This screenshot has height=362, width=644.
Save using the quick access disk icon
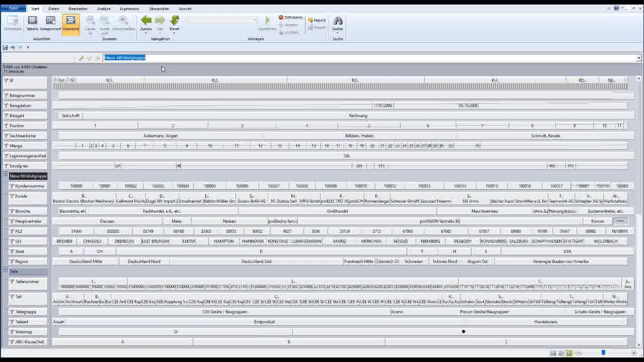(5, 47)
